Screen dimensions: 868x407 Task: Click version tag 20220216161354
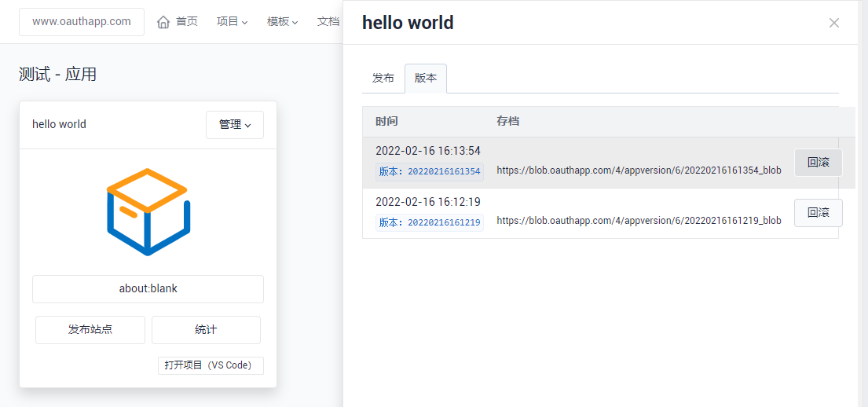(x=429, y=171)
